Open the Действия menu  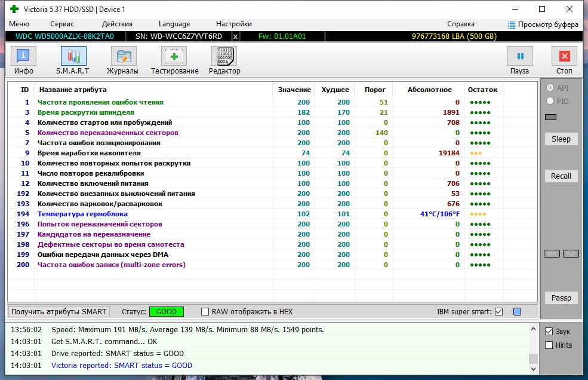coord(117,24)
